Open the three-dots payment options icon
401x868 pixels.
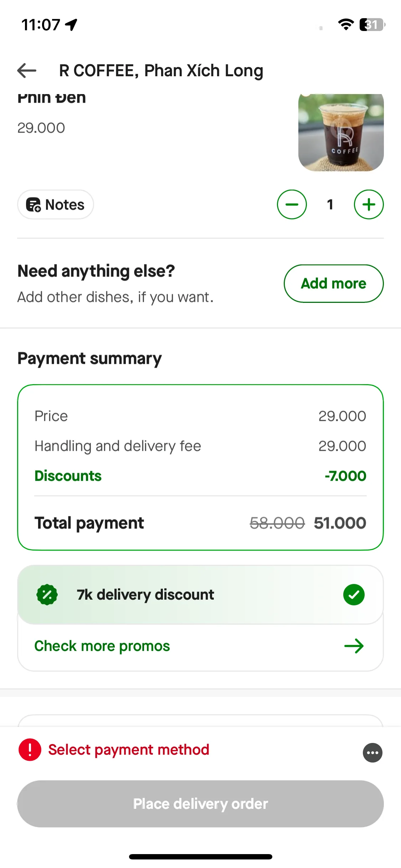coord(372,753)
